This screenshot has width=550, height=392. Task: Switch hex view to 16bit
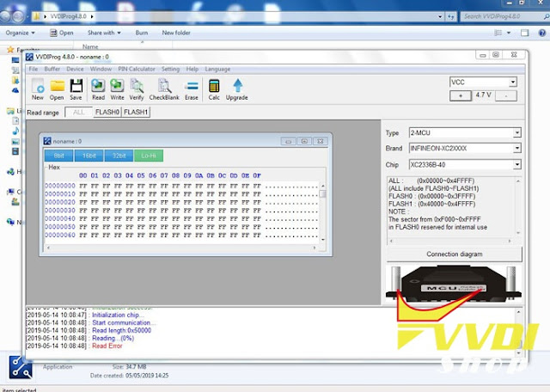click(x=89, y=156)
